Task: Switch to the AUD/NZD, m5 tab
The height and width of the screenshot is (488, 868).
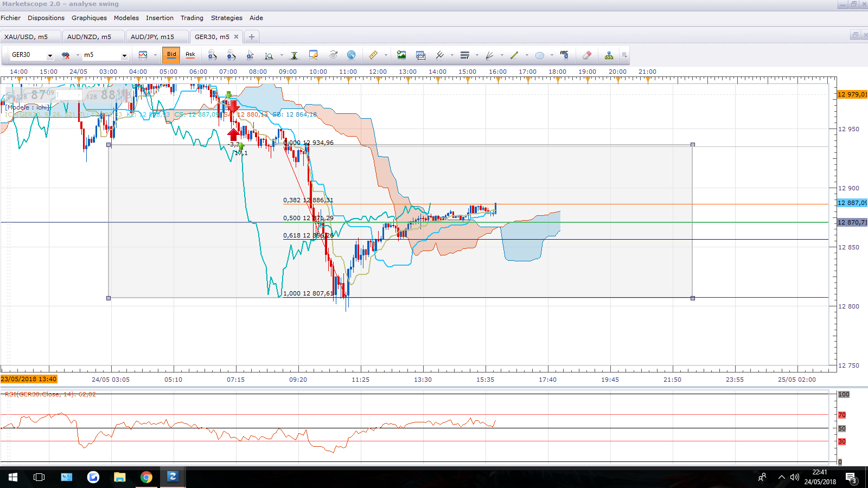Action: point(93,37)
